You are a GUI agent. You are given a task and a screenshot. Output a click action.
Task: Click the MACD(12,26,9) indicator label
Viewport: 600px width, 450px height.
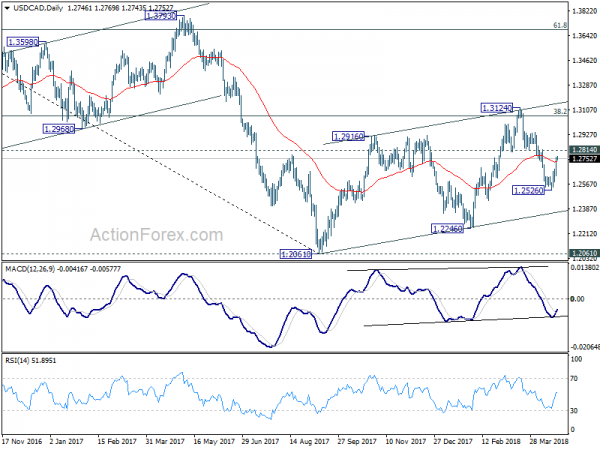(30, 269)
